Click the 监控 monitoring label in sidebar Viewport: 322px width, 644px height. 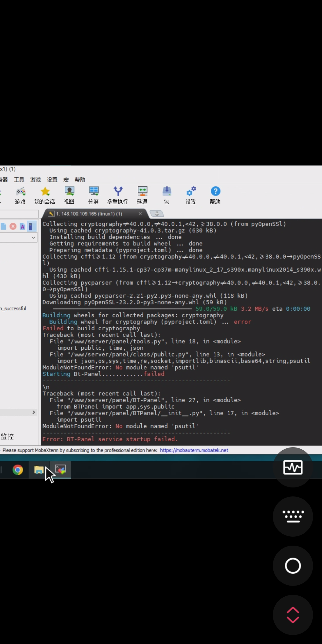tap(7, 436)
